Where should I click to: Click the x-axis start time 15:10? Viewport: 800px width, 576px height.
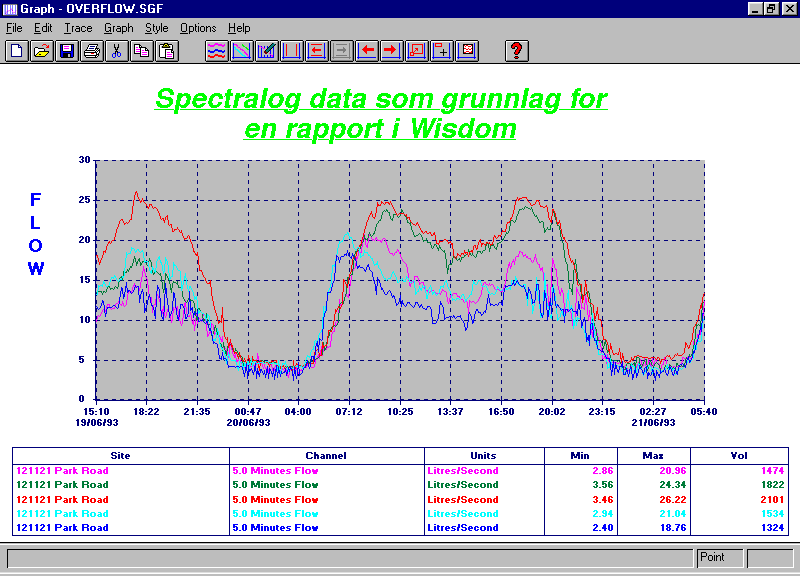click(x=96, y=411)
